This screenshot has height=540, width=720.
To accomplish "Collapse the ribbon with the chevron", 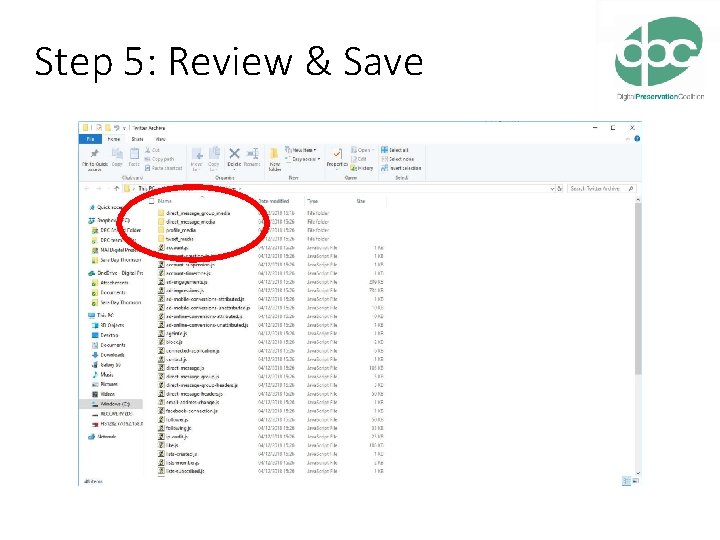I will [x=628, y=139].
